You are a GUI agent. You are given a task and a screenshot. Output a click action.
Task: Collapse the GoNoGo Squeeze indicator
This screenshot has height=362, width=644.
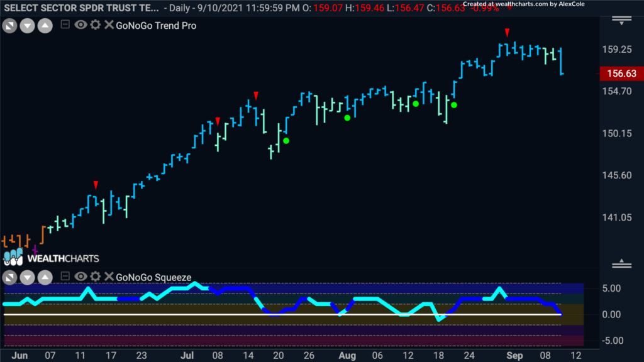tap(65, 277)
